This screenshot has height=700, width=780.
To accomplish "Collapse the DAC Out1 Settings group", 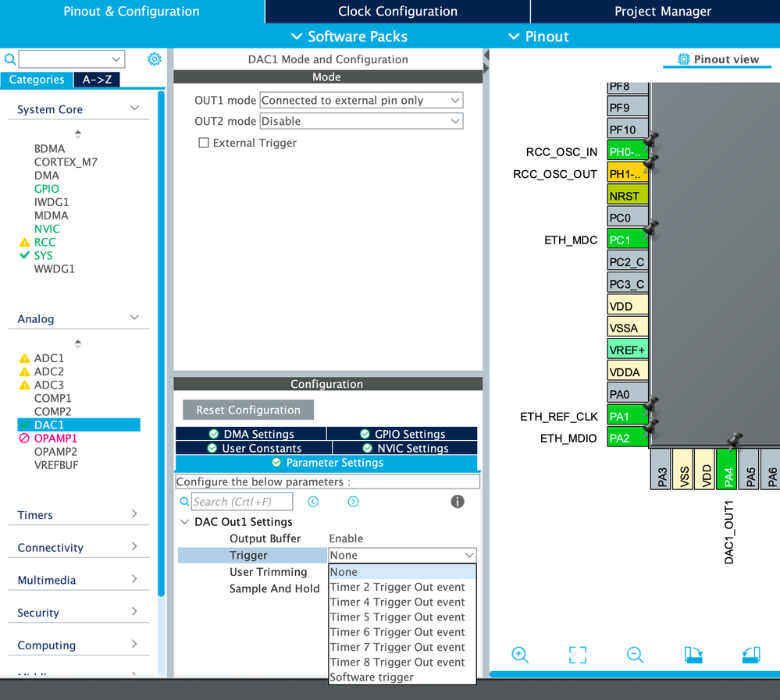I will click(x=184, y=521).
